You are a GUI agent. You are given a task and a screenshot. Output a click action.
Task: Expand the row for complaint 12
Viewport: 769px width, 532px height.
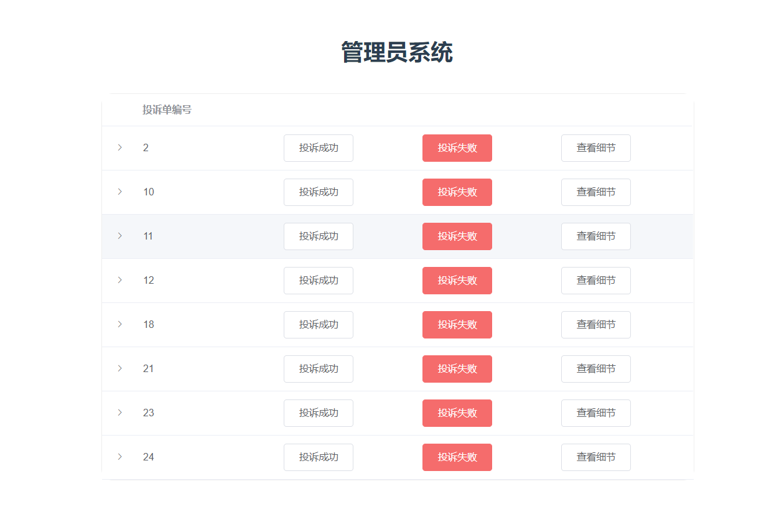pyautogui.click(x=120, y=281)
